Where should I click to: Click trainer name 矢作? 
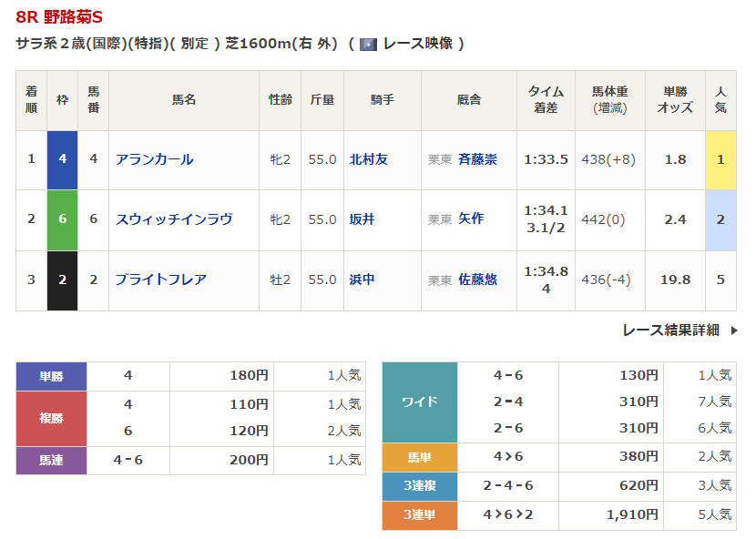pos(471,219)
